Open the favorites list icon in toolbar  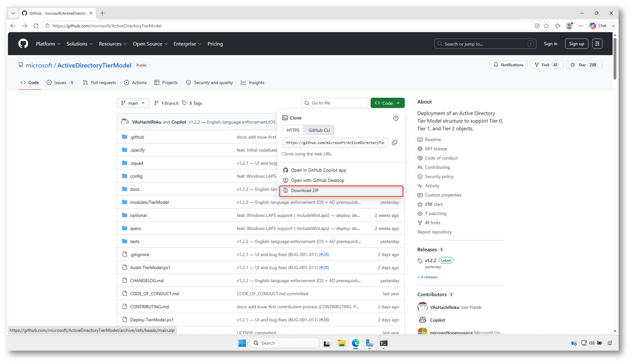(558, 26)
